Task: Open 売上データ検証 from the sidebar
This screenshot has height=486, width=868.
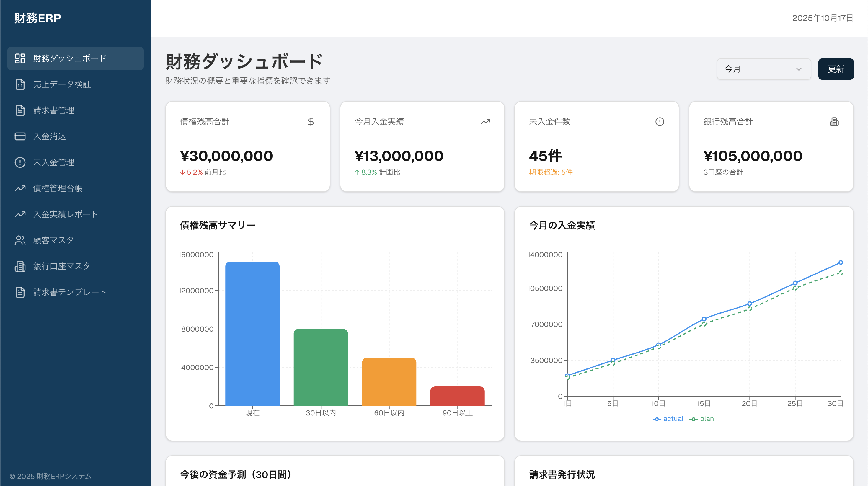Action: point(62,85)
